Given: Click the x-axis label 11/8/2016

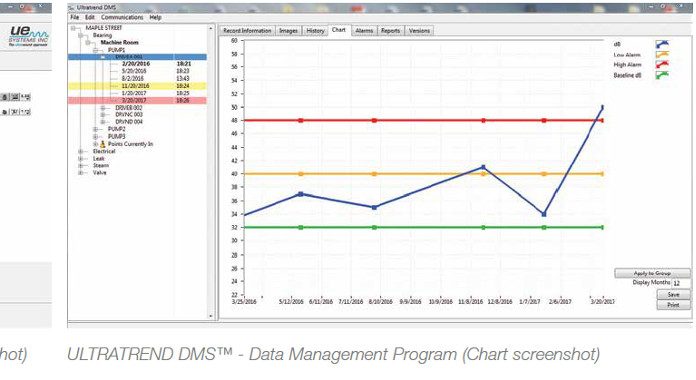Looking at the screenshot, I should coord(471,302).
